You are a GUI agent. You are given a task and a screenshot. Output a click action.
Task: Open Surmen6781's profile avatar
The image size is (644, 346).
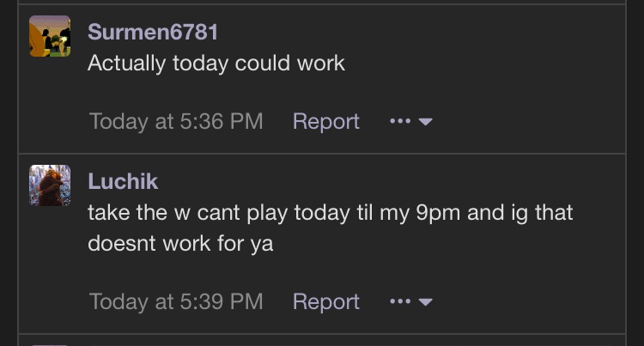(x=50, y=36)
